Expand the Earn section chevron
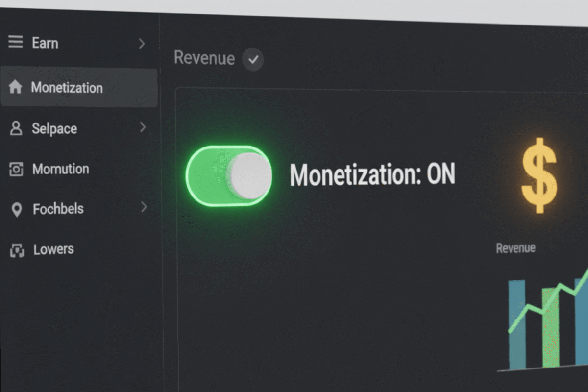Screen dimensions: 588x392 click(142, 44)
